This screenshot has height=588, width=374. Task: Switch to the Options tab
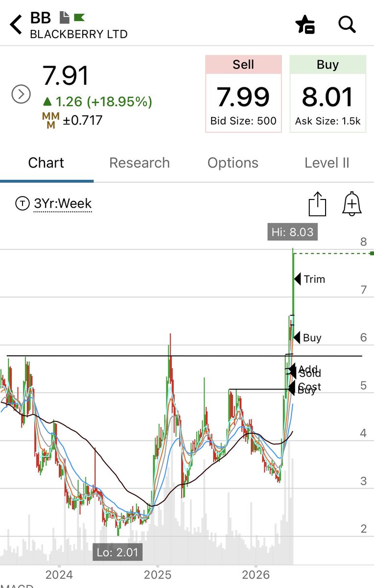[x=233, y=163]
